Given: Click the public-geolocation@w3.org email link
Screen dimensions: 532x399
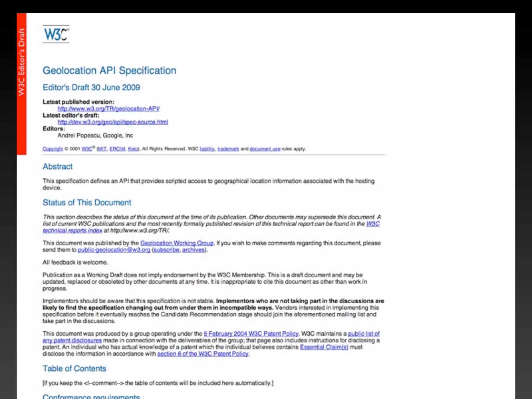Looking at the screenshot, I should point(114,250).
